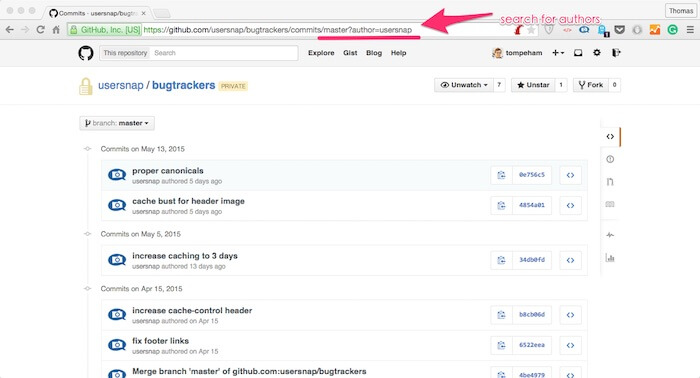This screenshot has width=700, height=378.
Task: Open commit 'increase caching to 3 days'
Action: click(185, 256)
